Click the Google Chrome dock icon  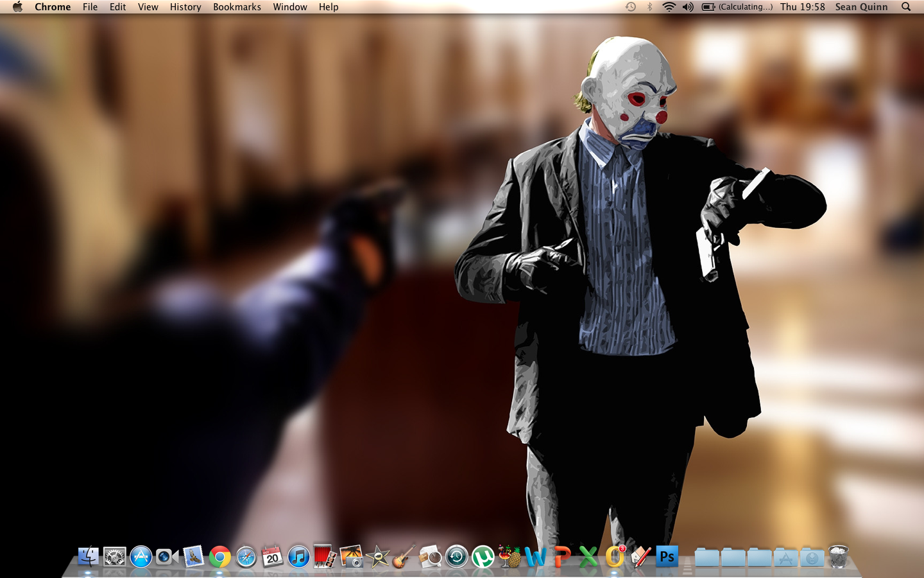point(220,556)
